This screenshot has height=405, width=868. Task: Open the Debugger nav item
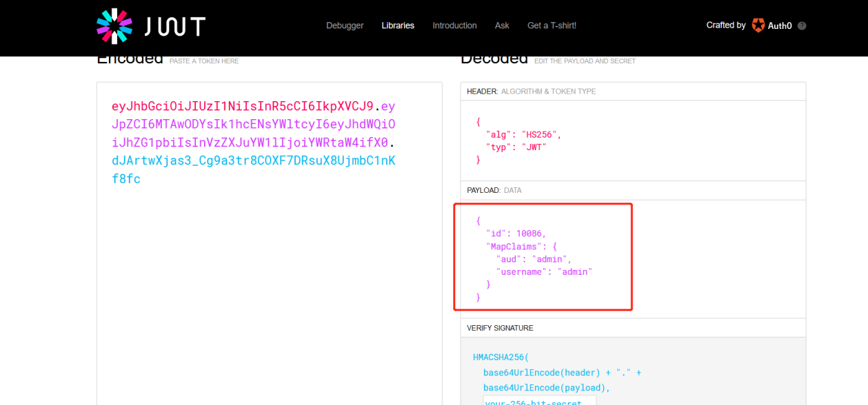[345, 25]
